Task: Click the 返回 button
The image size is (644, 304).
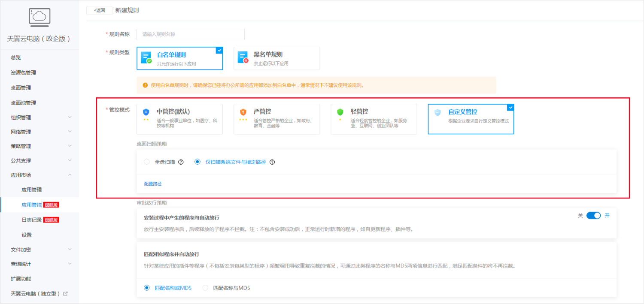Action: [x=98, y=10]
